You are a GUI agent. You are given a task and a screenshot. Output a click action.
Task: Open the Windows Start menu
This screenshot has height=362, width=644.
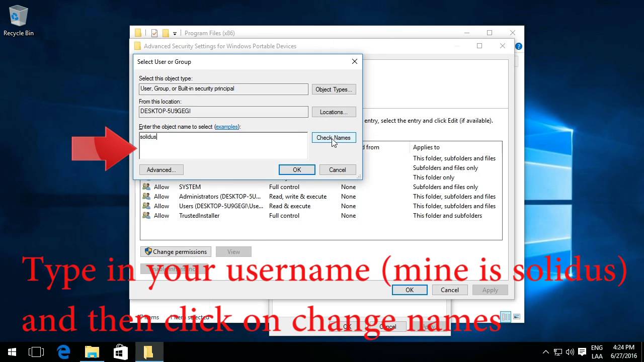pos(12,352)
